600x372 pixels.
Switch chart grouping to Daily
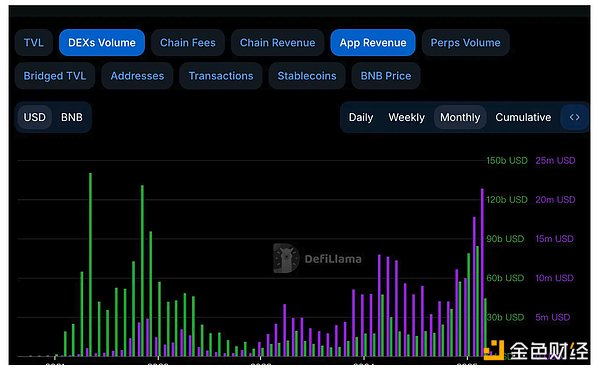[x=361, y=117]
